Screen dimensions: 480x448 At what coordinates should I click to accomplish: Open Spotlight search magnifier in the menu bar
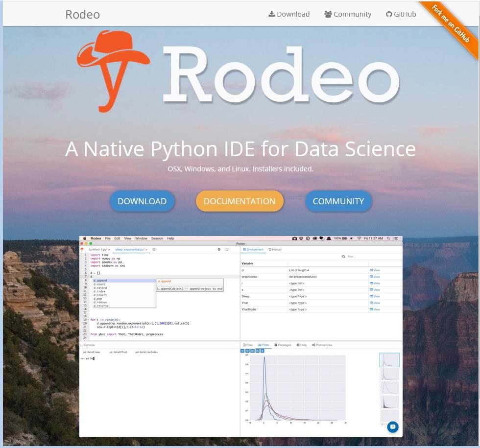point(388,238)
